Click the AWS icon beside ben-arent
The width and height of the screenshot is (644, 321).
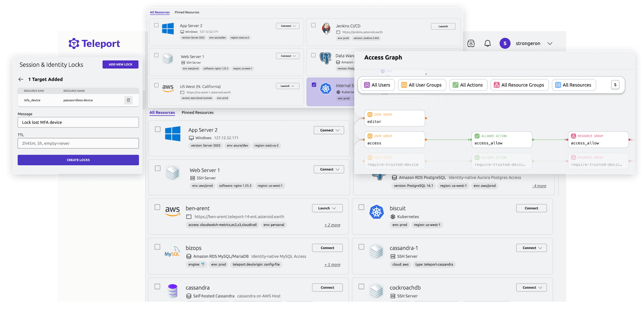click(172, 211)
